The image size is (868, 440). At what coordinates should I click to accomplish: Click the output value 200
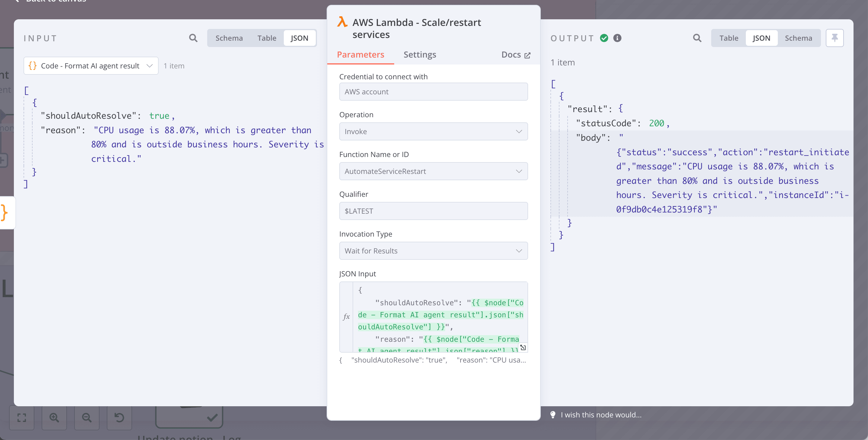click(657, 123)
